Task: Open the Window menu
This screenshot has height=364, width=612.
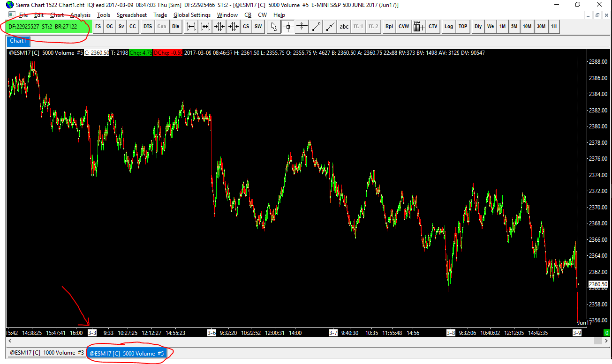Action: tap(227, 15)
